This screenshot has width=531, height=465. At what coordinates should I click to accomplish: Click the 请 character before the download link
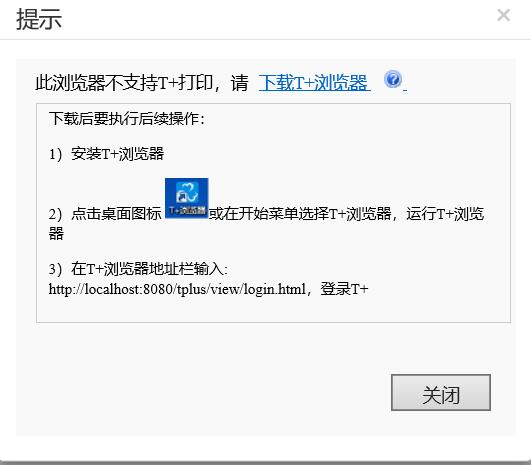click(239, 83)
